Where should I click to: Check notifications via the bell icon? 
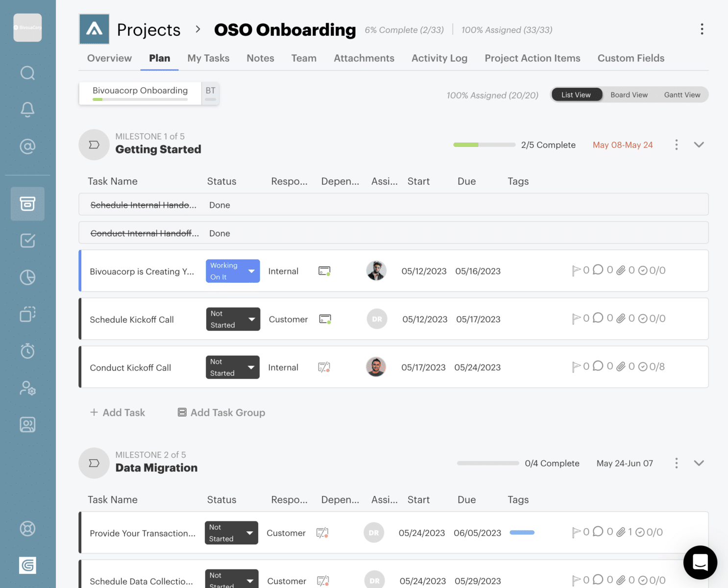[27, 109]
